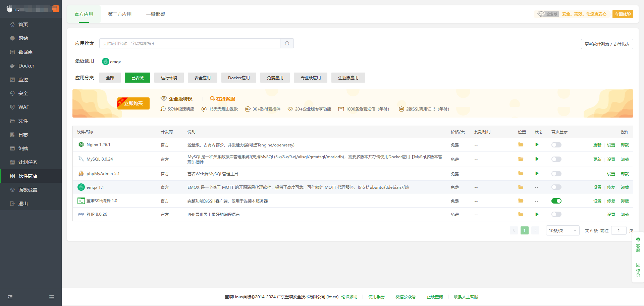The width and height of the screenshot is (644, 306).
Task: Click 设置 link in MySQL row
Action: (611, 160)
